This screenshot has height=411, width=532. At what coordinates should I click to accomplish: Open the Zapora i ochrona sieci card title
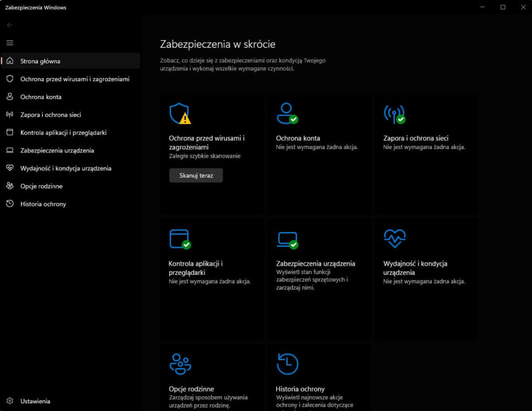coord(416,138)
